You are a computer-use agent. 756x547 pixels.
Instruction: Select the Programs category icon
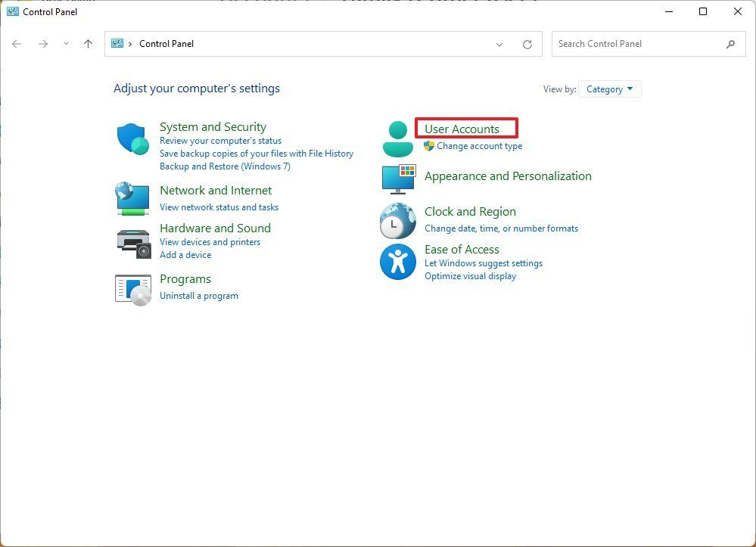coord(133,288)
